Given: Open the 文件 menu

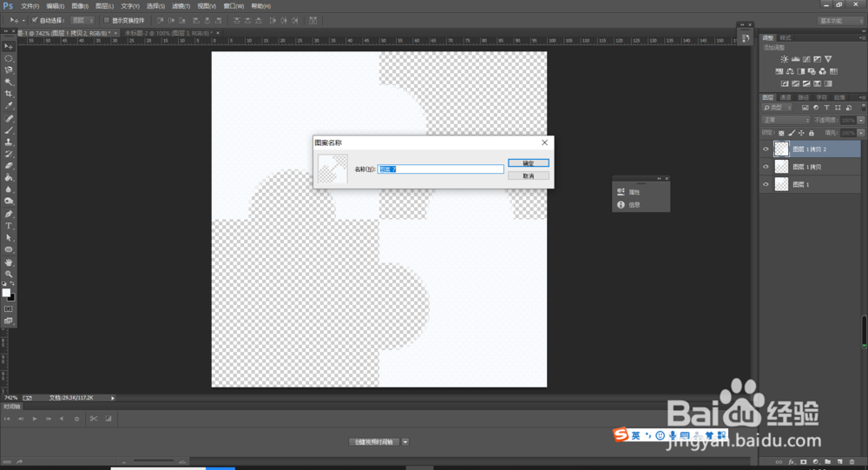Looking at the screenshot, I should tap(30, 6).
